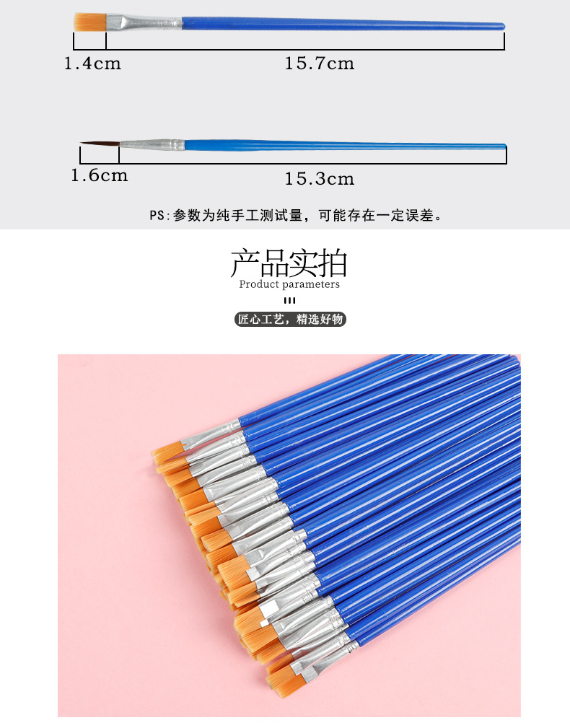Click the fine brush's silver ferrule
The width and height of the screenshot is (570, 728).
click(152, 145)
